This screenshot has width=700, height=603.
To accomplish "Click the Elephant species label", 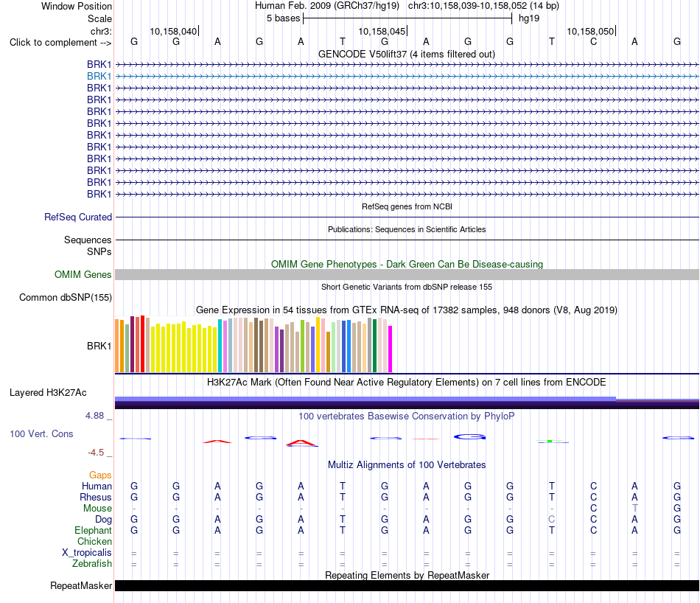I will pos(93,530).
